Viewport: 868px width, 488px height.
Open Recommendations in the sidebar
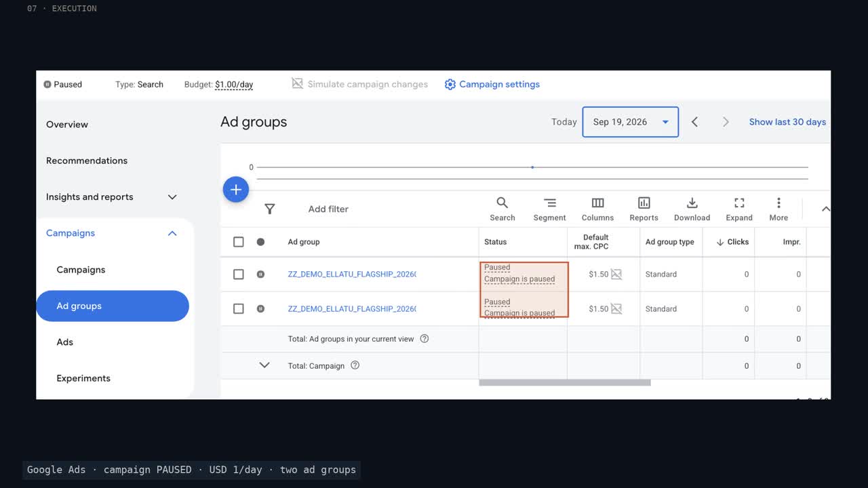coord(87,161)
